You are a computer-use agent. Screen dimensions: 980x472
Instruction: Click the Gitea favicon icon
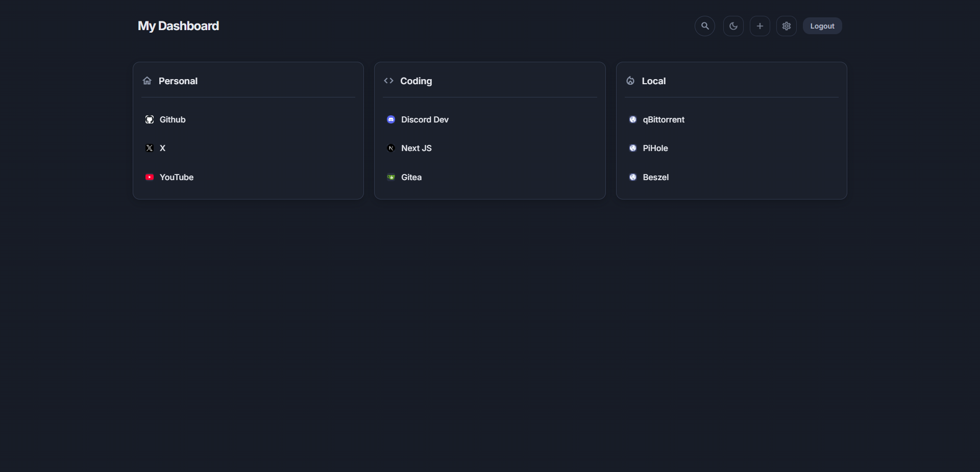[391, 177]
